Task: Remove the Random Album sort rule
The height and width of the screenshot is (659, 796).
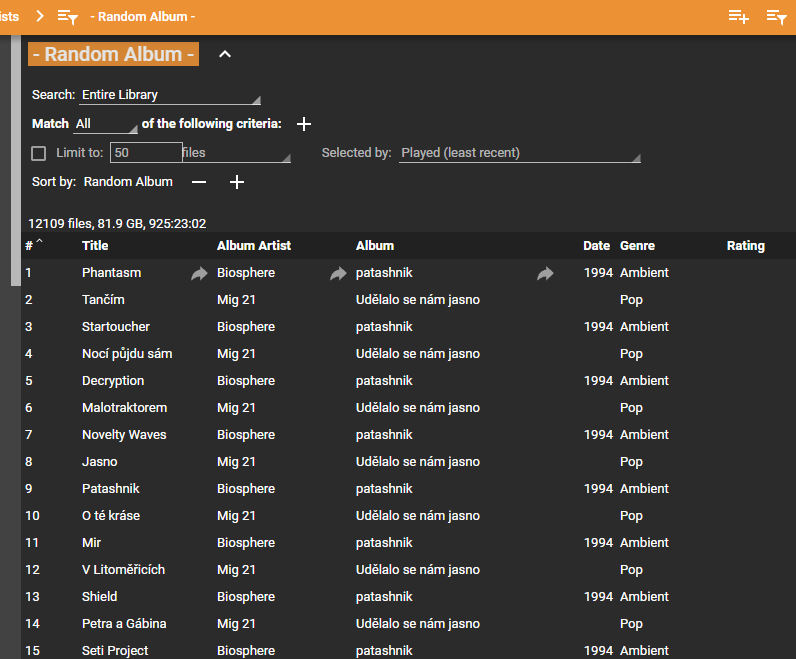Action: (x=199, y=182)
